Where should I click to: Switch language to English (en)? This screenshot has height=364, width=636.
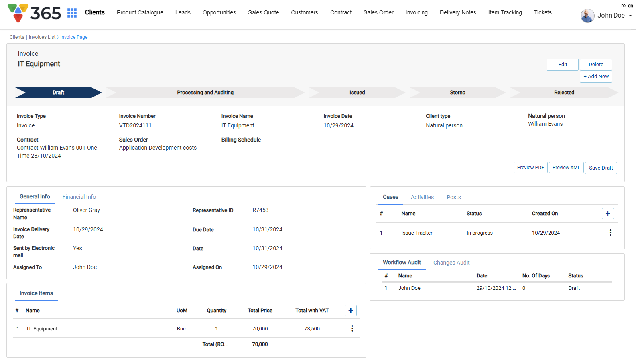[x=630, y=6]
